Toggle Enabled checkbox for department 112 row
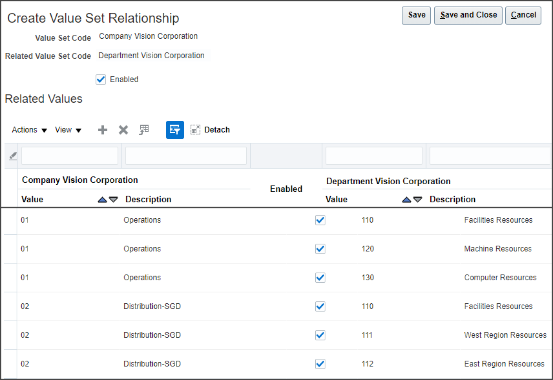The height and width of the screenshot is (380, 553). point(320,364)
